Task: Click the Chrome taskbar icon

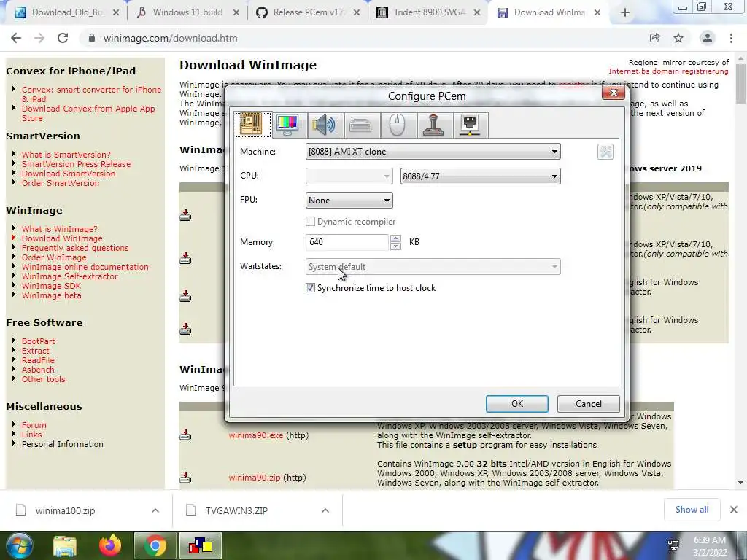Action: pyautogui.click(x=155, y=545)
